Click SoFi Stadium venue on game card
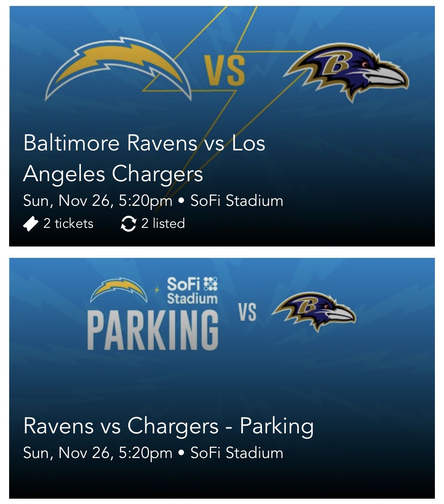 (237, 201)
